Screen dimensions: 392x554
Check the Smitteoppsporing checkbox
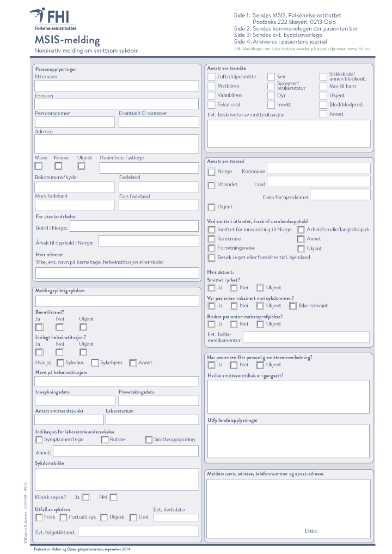click(x=149, y=440)
